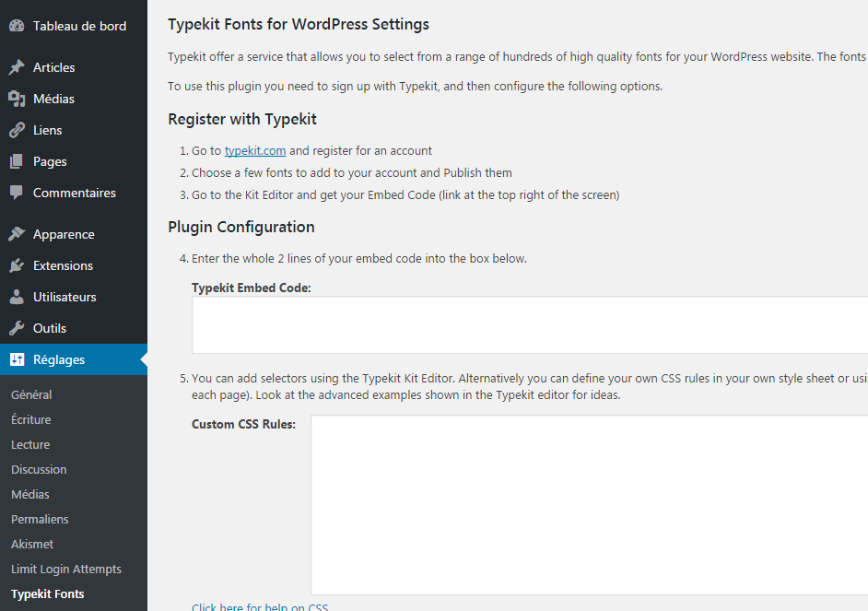868x611 pixels.
Task: Click inside the Typekit Embed Code box
Action: pyautogui.click(x=516, y=324)
